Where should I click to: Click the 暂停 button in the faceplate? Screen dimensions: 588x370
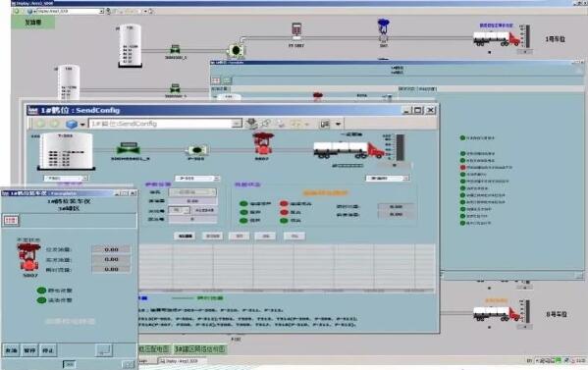tap(29, 350)
